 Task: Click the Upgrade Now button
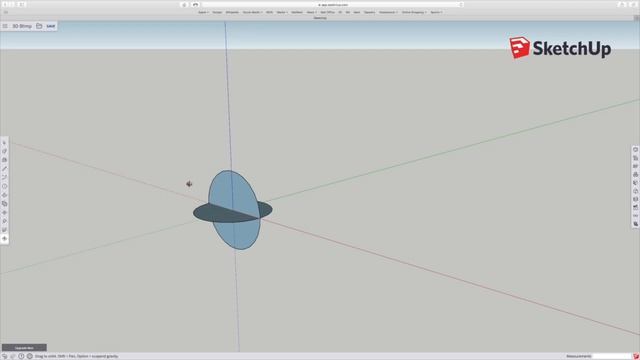tap(24, 348)
